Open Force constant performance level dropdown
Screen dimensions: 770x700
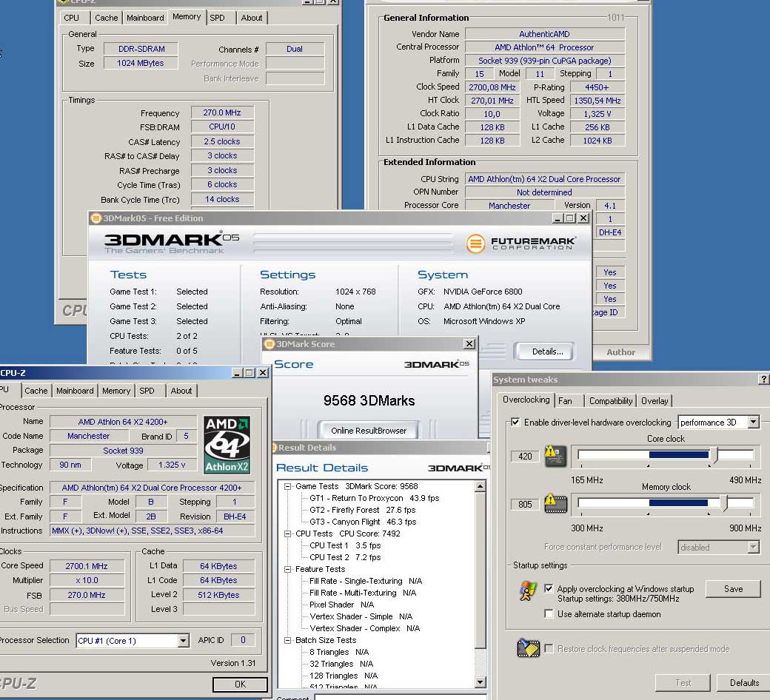753,547
